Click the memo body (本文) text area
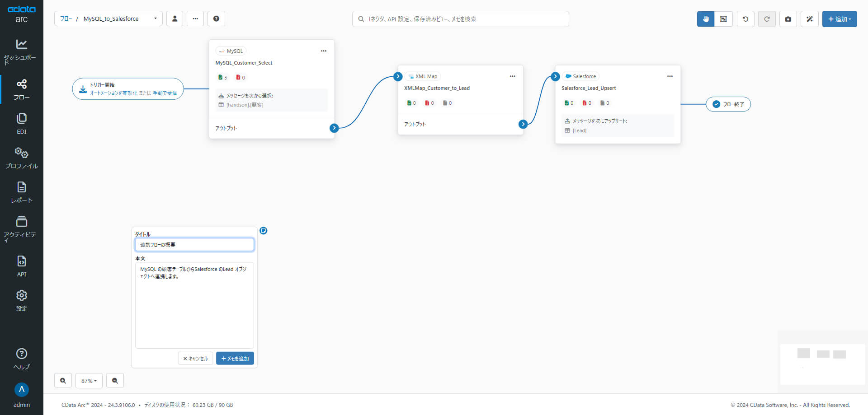Screen dimensions: 868x415 tap(194, 305)
